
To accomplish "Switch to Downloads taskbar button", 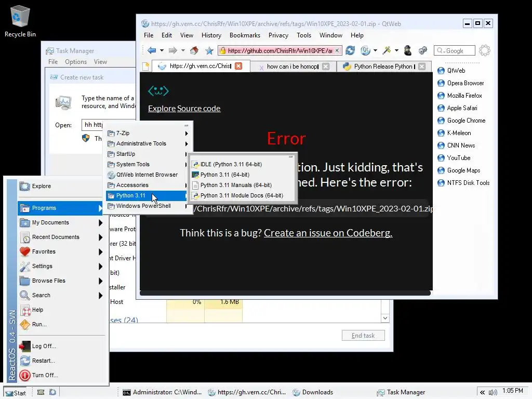I will [312, 393].
